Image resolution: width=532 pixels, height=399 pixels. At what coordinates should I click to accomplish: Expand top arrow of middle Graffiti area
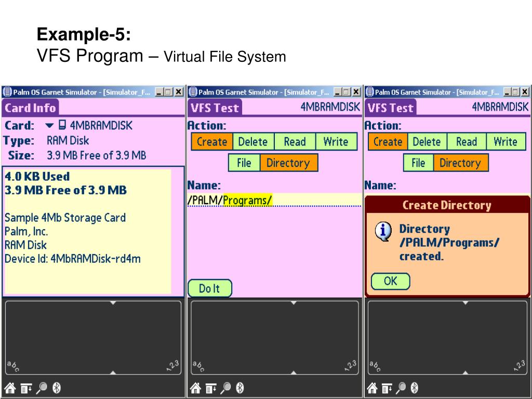tap(294, 303)
